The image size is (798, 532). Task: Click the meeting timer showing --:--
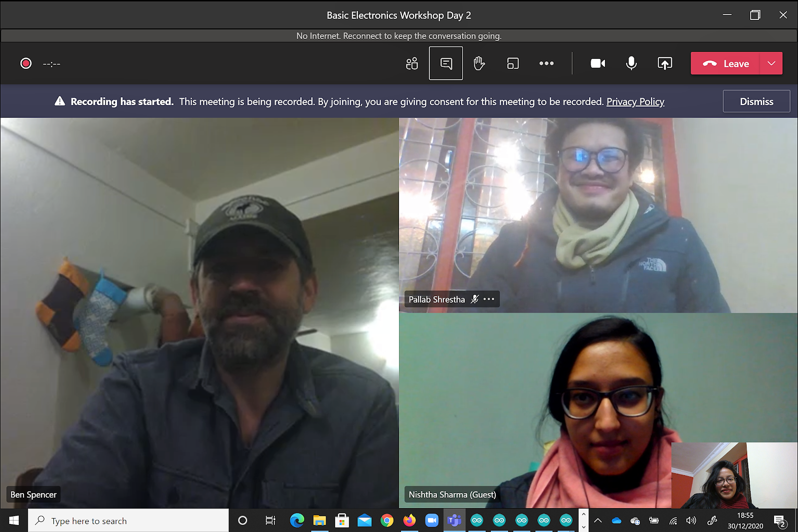tap(52, 64)
